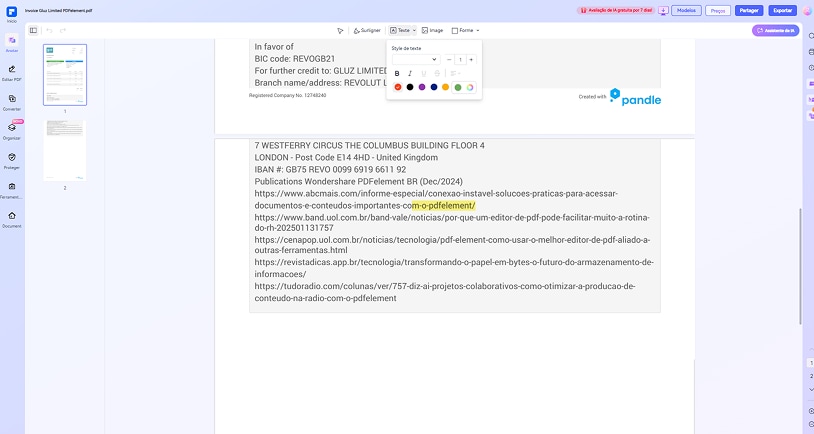Pick the purple color swatch
814x434 pixels.
pos(422,87)
